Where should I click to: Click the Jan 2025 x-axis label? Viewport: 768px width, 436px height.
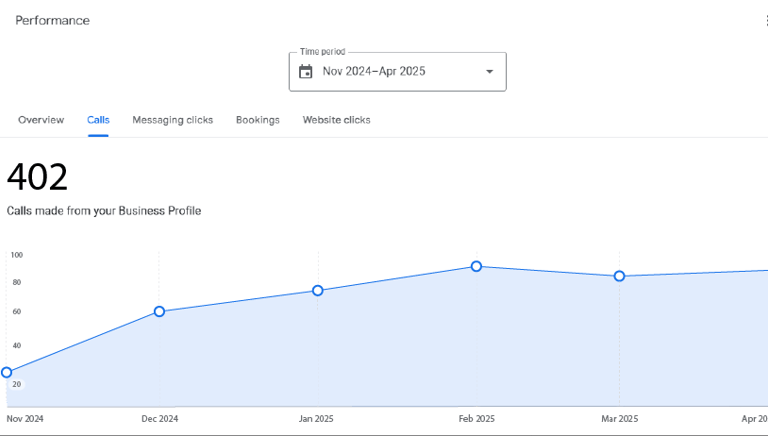[317, 419]
